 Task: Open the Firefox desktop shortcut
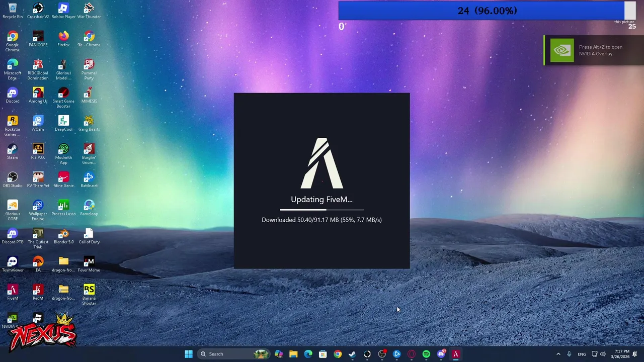pos(63,39)
